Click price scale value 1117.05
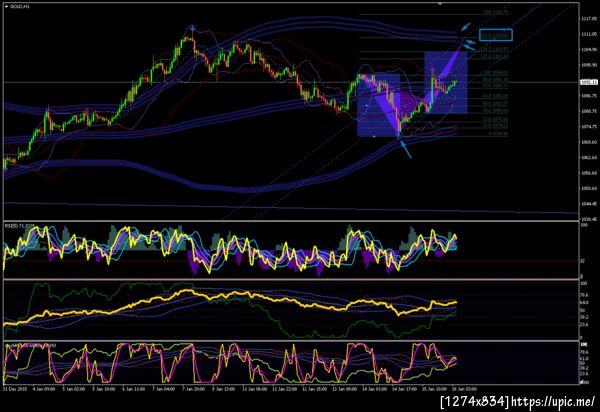This screenshot has width=600, height=412. point(589,19)
